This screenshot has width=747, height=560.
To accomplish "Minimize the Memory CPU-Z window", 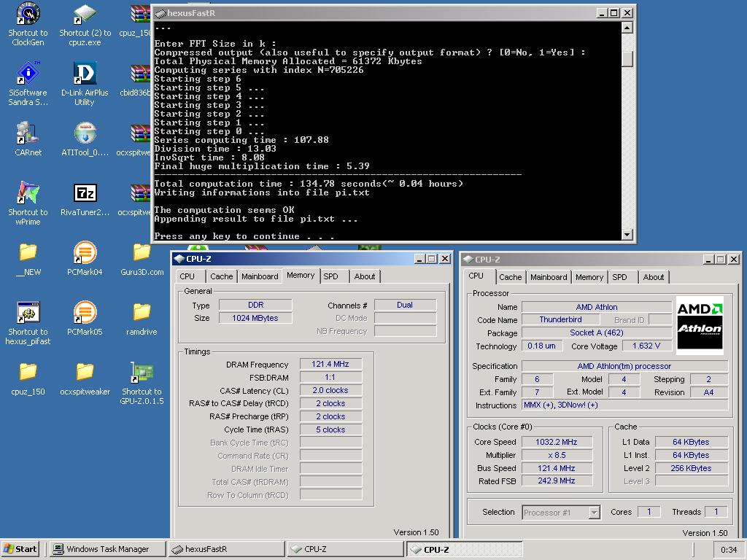I will pyautogui.click(x=419, y=259).
